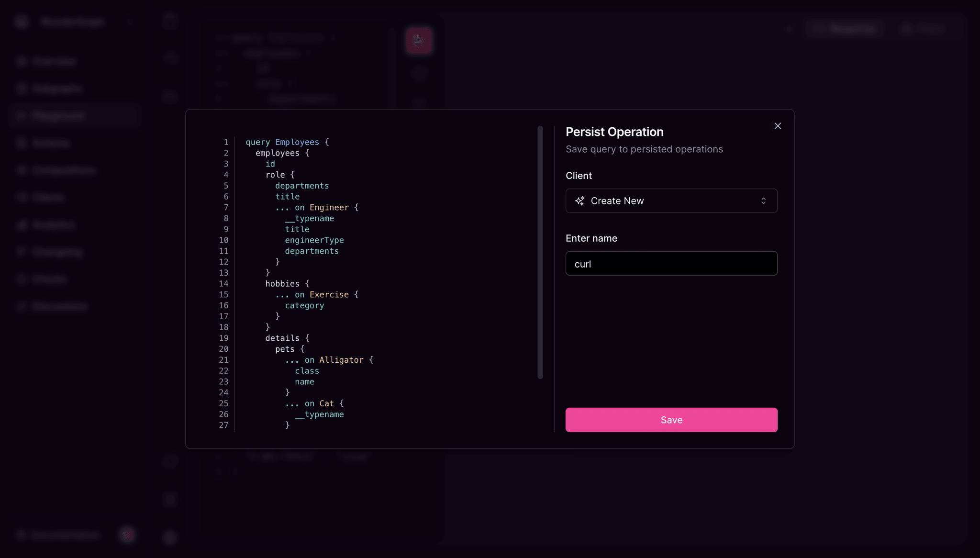The height and width of the screenshot is (558, 980).
Task: Click the 'Employees' query name on line 1
Action: (297, 142)
